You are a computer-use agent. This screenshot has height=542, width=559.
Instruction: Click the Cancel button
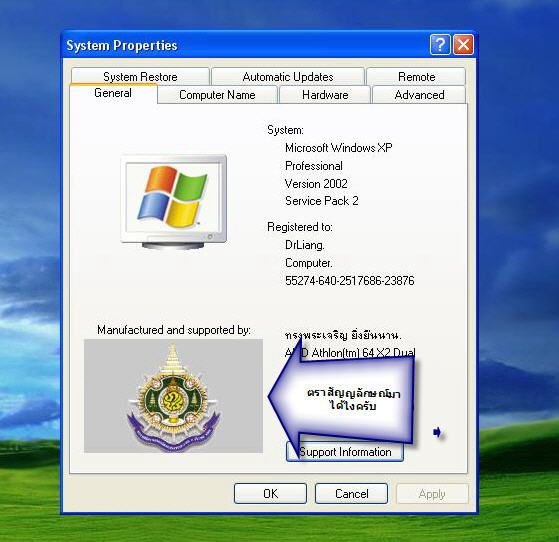(x=352, y=494)
